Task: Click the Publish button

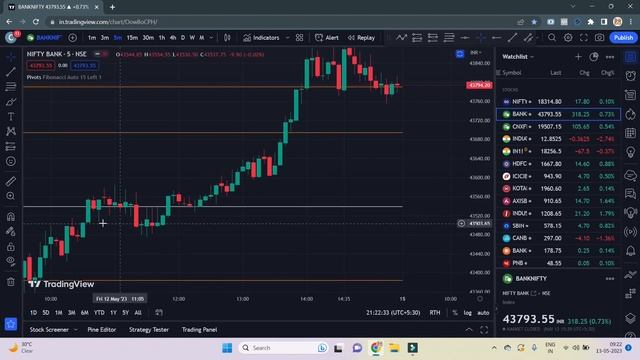Action: click(x=623, y=38)
